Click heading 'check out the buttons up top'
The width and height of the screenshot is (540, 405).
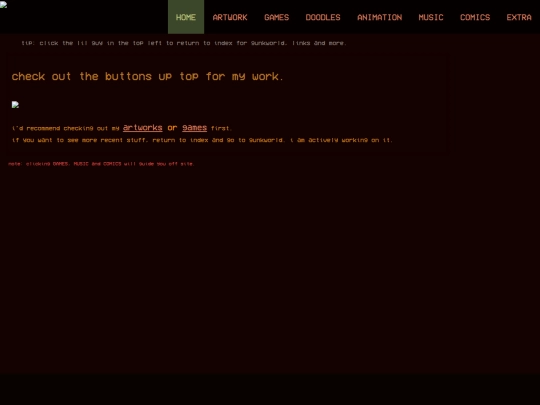(x=147, y=76)
